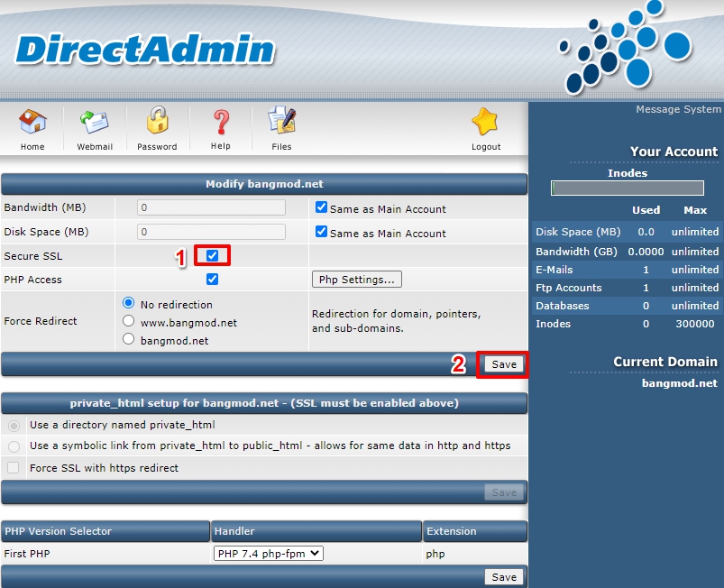Click the Your Account heading
Screen dimensions: 724x588
[x=674, y=152]
